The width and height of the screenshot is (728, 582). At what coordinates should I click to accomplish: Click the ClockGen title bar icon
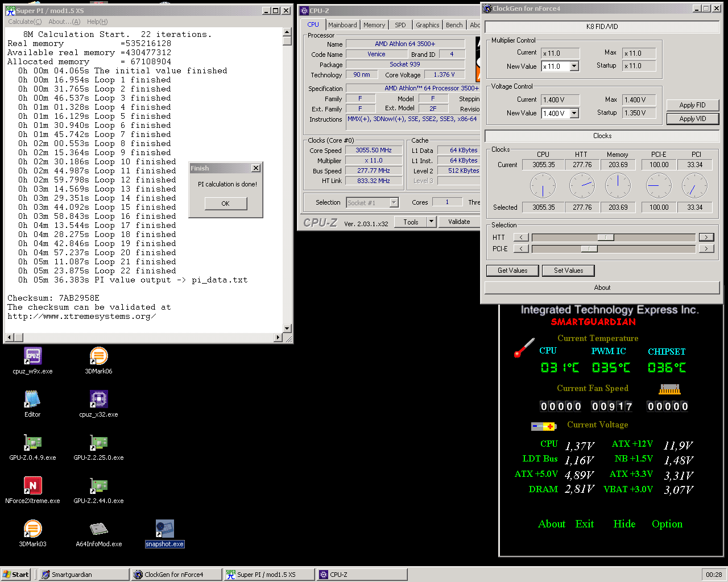point(487,9)
